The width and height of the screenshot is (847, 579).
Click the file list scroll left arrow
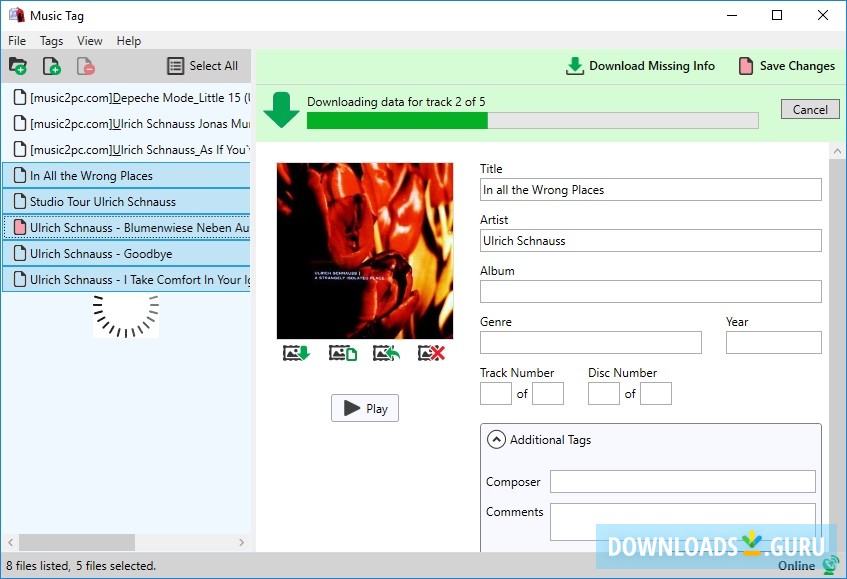tap(10, 542)
